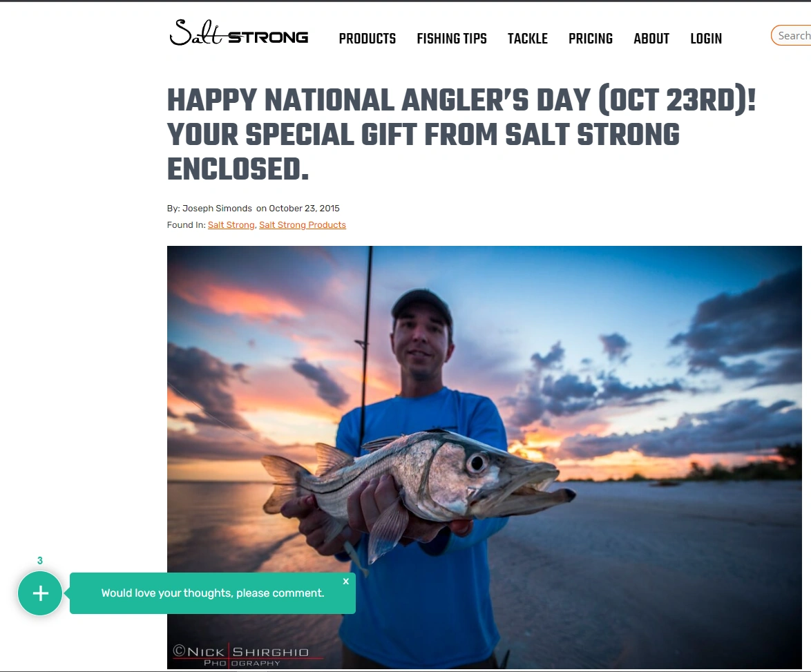Click the Nick Shirghio Photography watermark
This screenshot has height=672, width=811.
tap(241, 655)
